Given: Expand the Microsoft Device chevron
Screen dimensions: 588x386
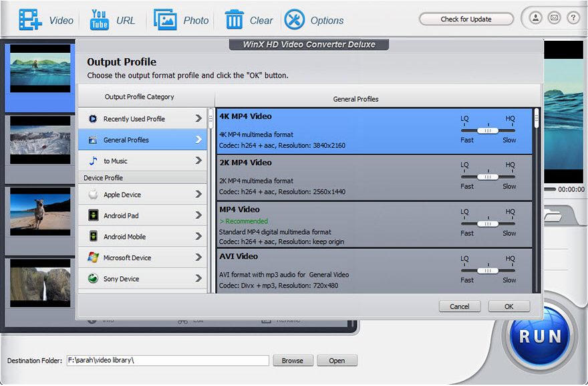Looking at the screenshot, I should pos(198,257).
